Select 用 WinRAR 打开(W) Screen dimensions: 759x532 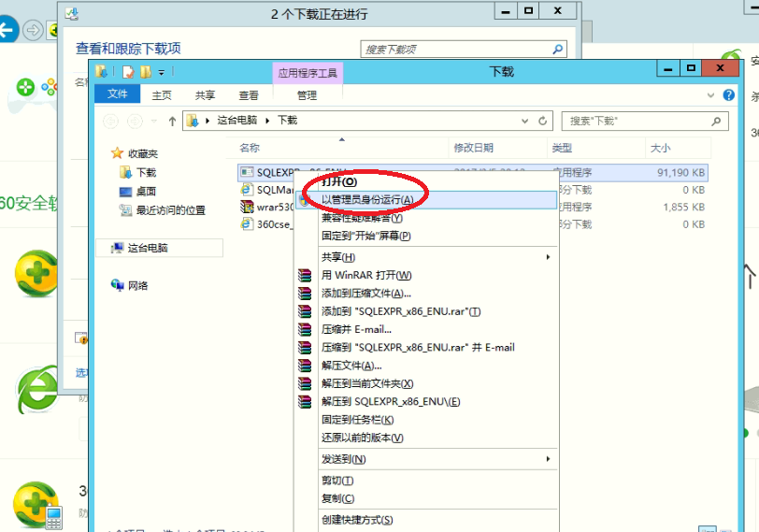366,276
